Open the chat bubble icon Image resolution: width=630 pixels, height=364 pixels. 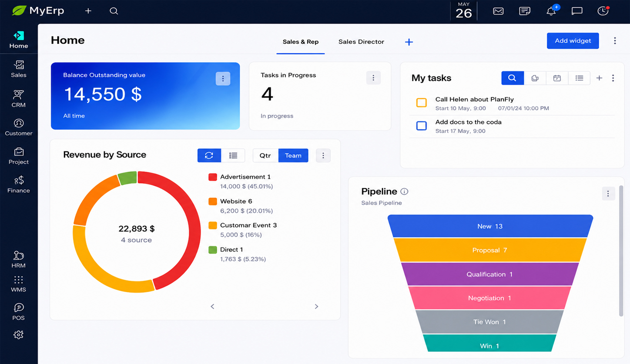[x=577, y=11]
